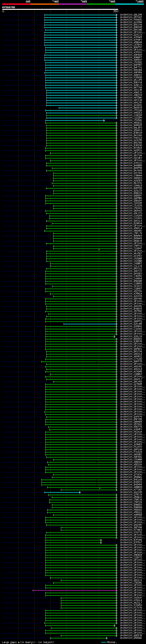This screenshot has height=644, width=146.
Task: Select the UniRef100_Q56FL4 label
Action: pyautogui.click(x=131, y=228)
